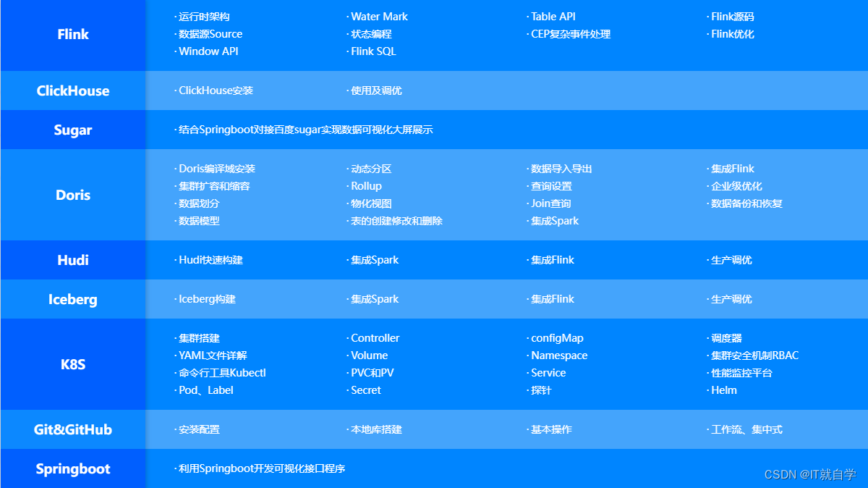Viewport: 868px width, 488px height.
Task: Select the 'Secret' topic
Action: [x=366, y=390]
